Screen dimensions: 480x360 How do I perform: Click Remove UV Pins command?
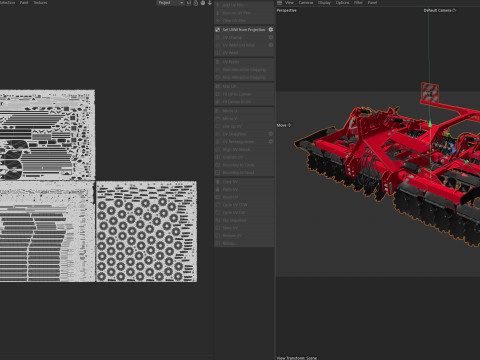pyautogui.click(x=244, y=13)
